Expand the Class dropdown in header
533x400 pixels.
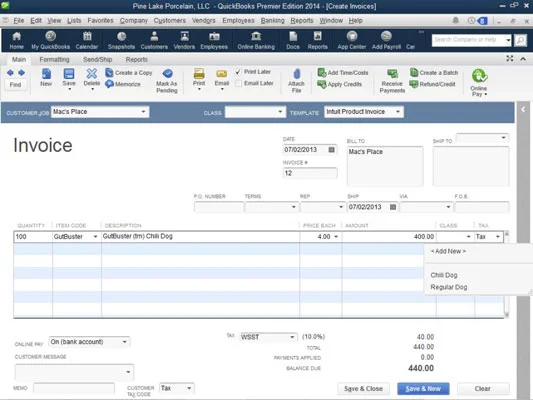point(280,111)
